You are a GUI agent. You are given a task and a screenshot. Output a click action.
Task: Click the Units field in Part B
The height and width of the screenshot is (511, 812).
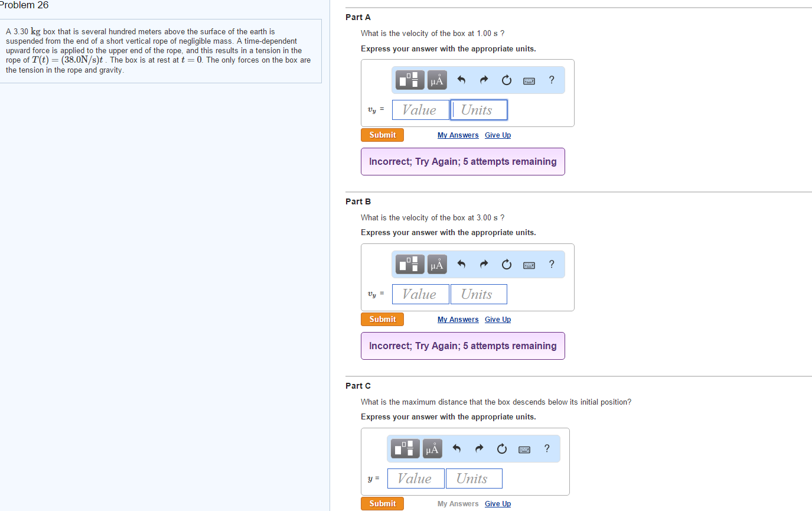[x=478, y=294]
